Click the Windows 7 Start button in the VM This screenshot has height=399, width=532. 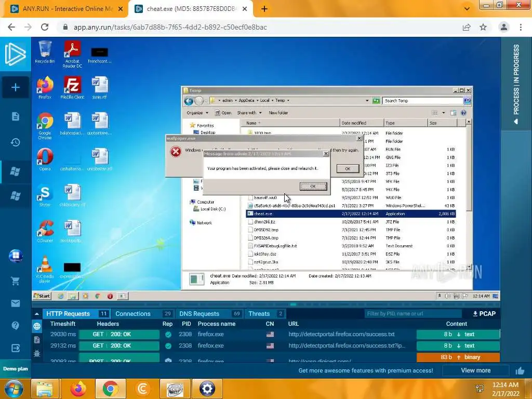(42, 296)
